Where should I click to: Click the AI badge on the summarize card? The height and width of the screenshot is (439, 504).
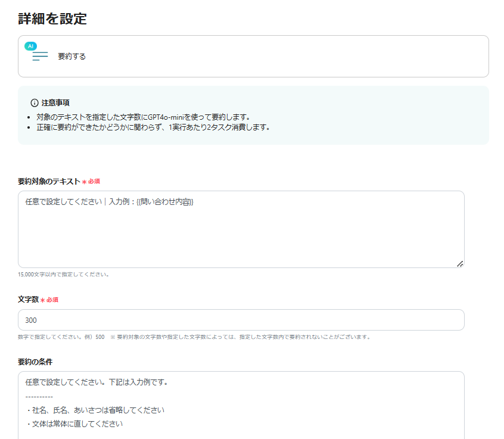(x=30, y=46)
